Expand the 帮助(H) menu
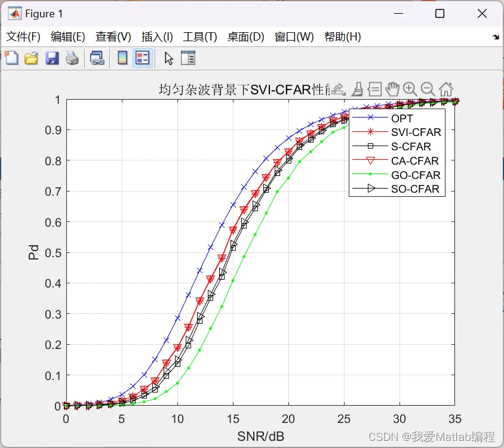 click(x=343, y=36)
